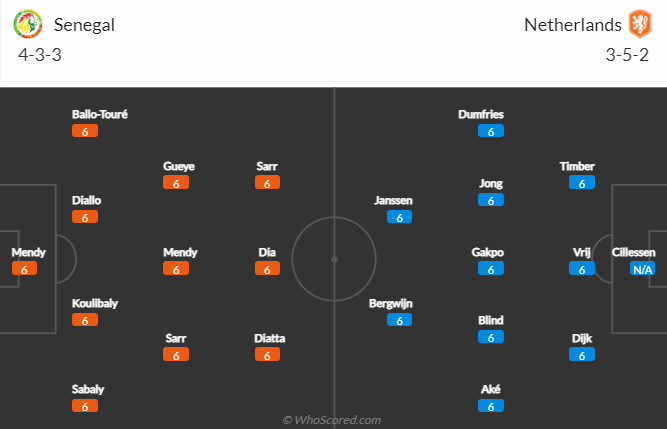Click Dumfries' blue rating badge
Screen dimensions: 667x429
(x=490, y=131)
